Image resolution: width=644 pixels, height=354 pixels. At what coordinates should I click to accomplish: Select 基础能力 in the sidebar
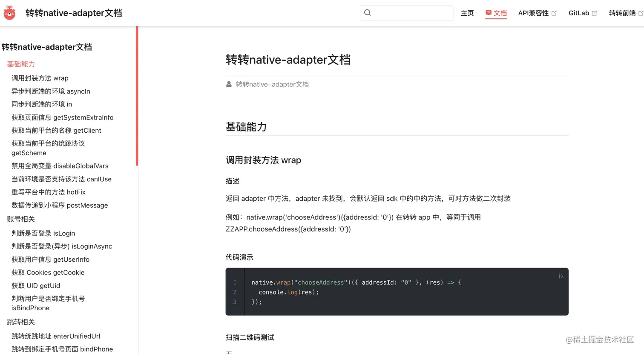click(x=21, y=64)
